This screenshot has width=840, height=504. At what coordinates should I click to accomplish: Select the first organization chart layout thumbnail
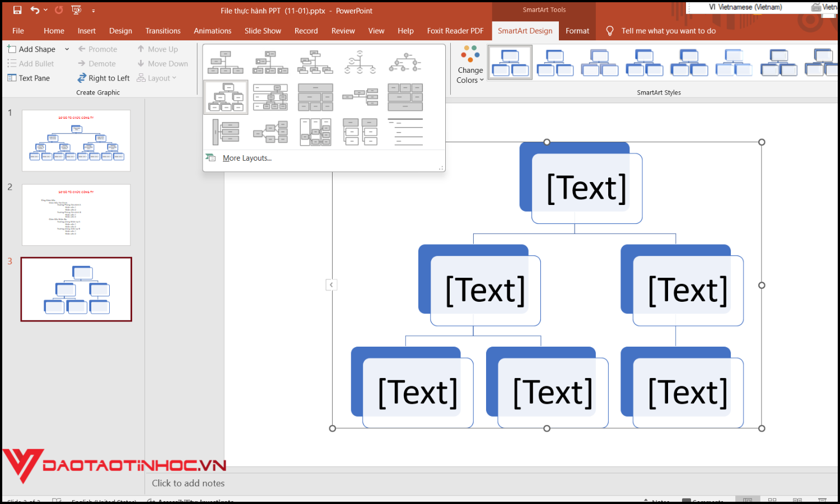(225, 62)
